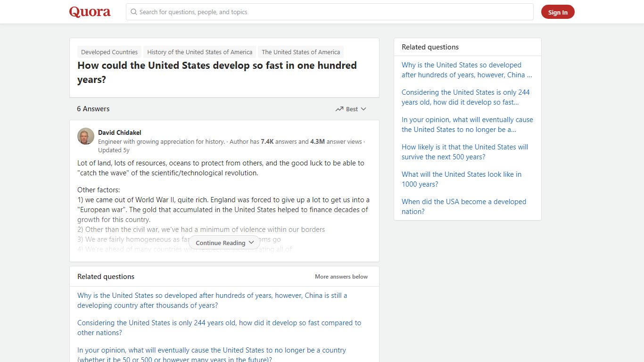
Task: Open the Developed Countries topic tag
Action: (x=109, y=52)
